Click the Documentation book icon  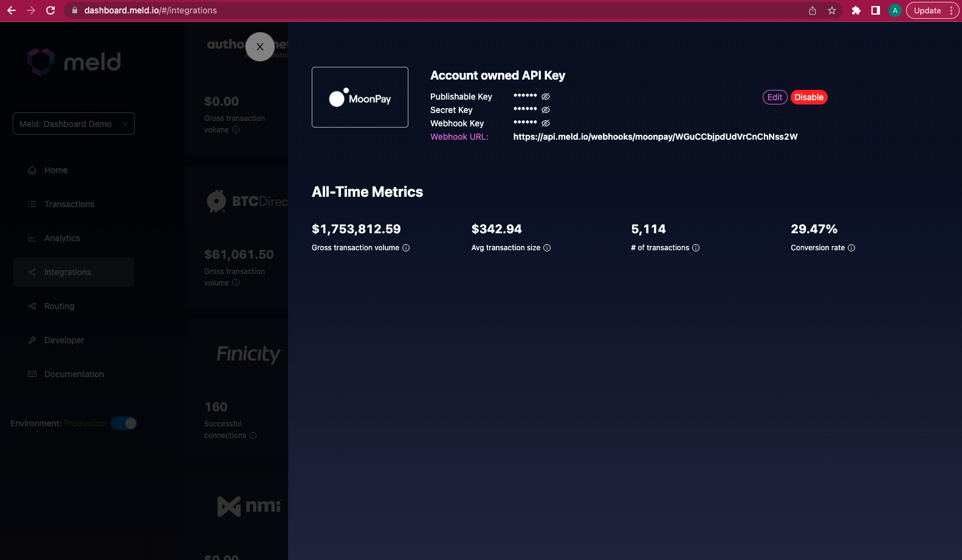coord(32,374)
